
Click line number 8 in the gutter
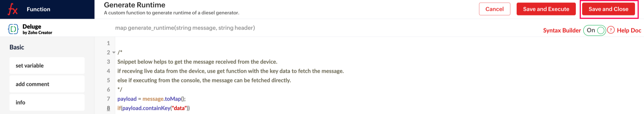108,108
